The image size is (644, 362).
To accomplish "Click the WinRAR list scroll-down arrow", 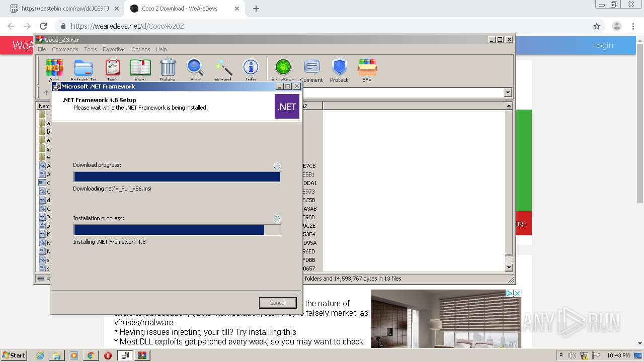I will [x=509, y=267].
